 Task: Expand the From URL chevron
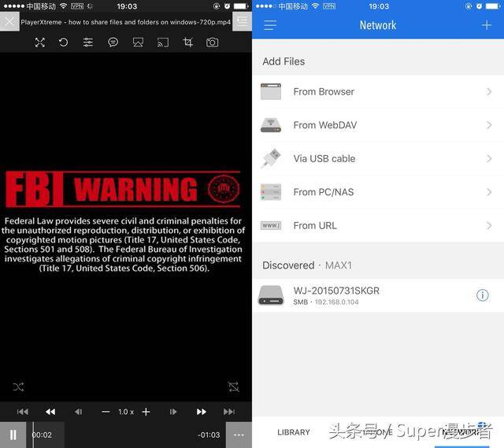(x=489, y=226)
